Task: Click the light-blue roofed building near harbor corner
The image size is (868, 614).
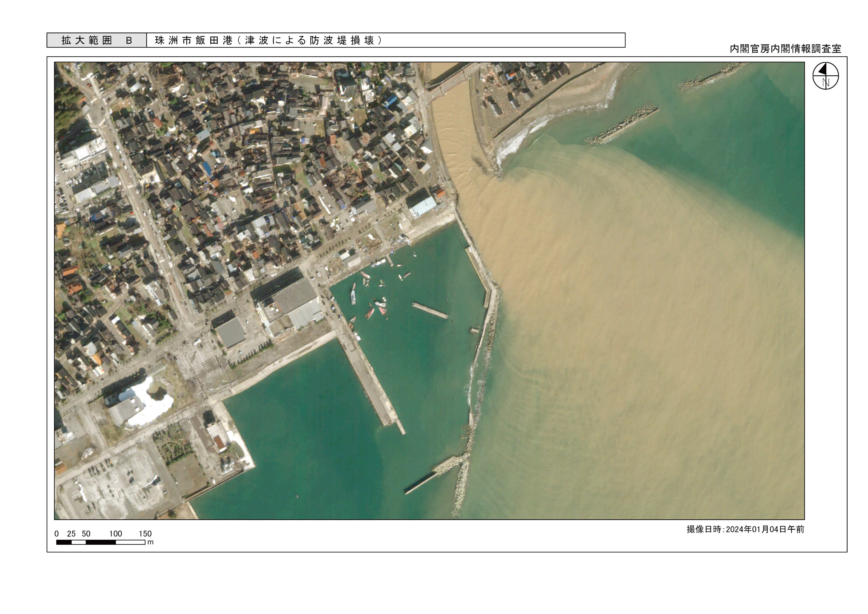Action: pos(424,206)
